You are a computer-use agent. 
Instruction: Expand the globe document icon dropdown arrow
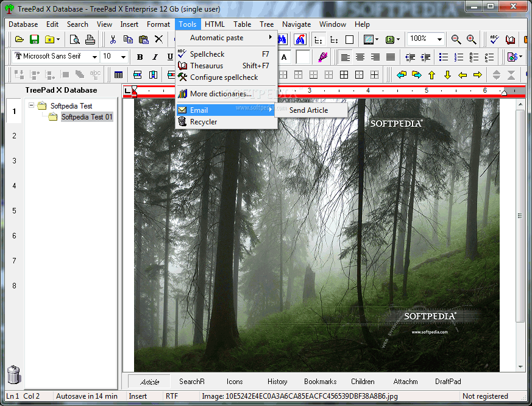click(x=520, y=57)
